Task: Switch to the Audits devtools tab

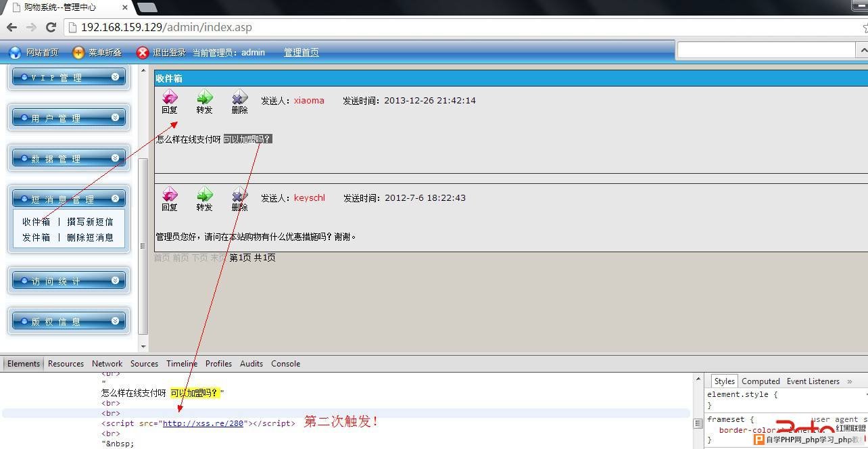Action: pyautogui.click(x=251, y=364)
